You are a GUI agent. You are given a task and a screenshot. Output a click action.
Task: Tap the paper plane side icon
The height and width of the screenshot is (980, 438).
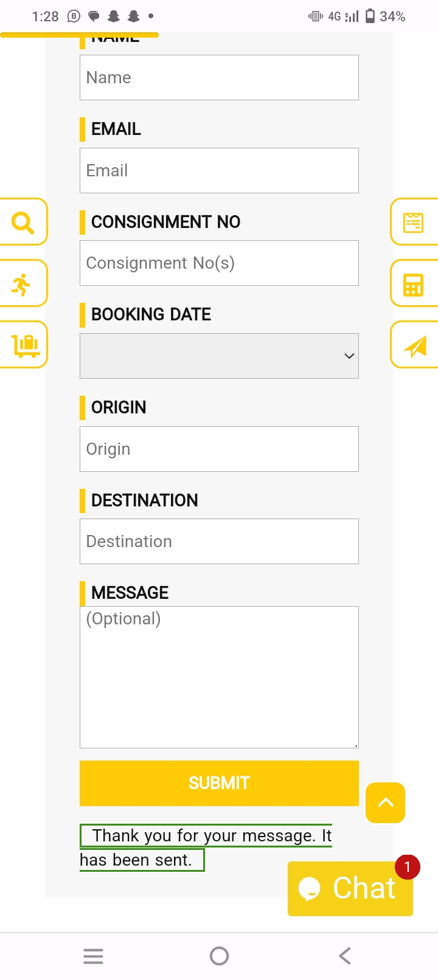(415, 345)
